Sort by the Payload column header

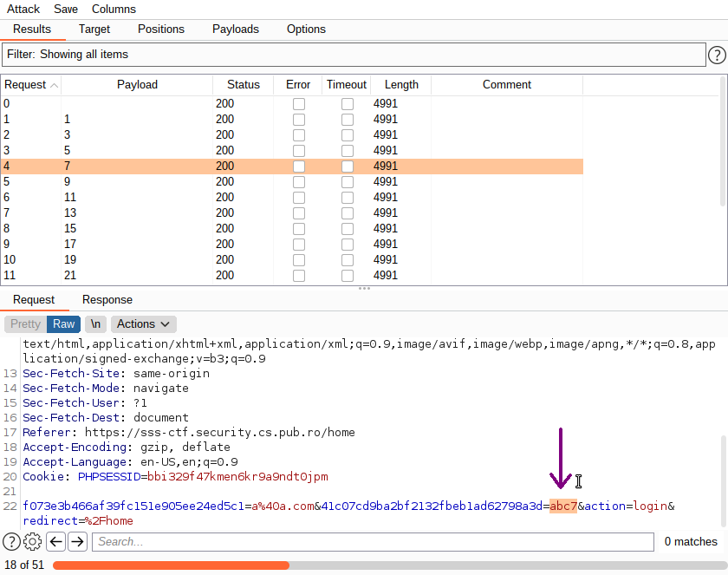pyautogui.click(x=137, y=85)
